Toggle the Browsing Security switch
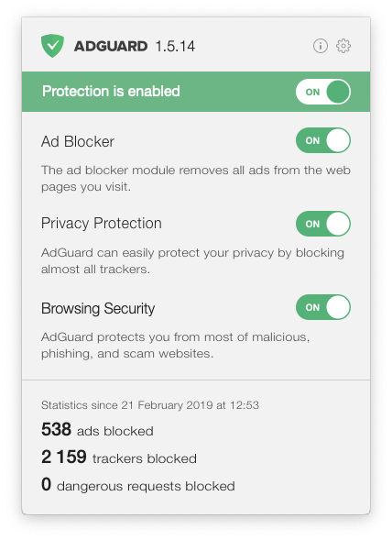Screen dimensions: 392x540 tap(323, 307)
